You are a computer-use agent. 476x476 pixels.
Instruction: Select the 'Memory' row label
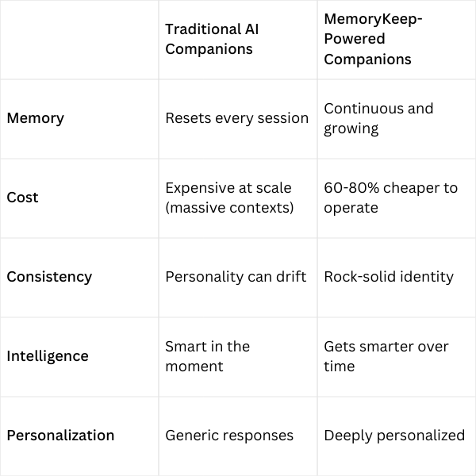tap(35, 118)
